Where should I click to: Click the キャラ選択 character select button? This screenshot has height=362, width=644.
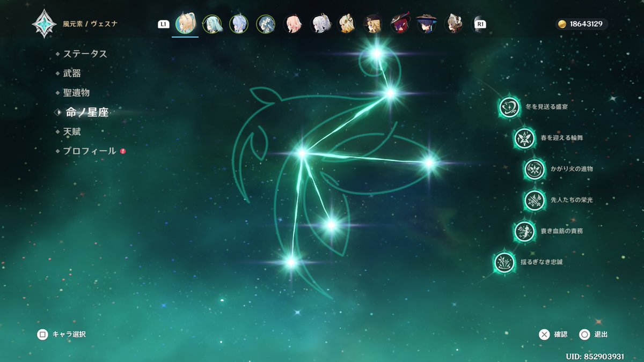coord(61,335)
